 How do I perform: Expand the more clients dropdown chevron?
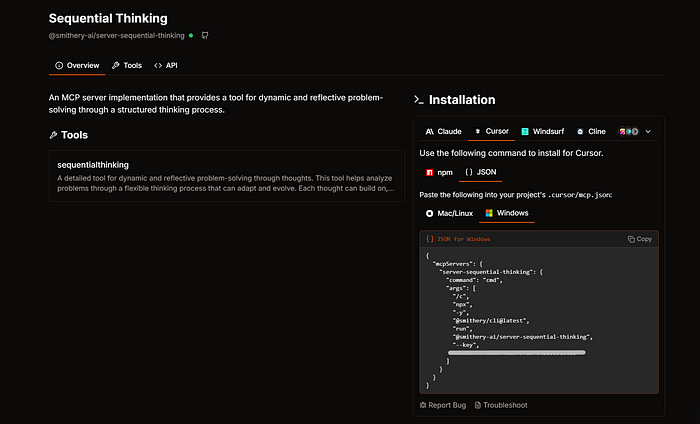coord(648,131)
